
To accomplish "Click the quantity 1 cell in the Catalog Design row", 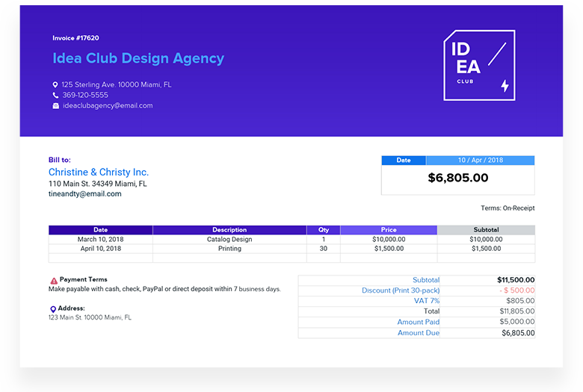I will pyautogui.click(x=324, y=239).
